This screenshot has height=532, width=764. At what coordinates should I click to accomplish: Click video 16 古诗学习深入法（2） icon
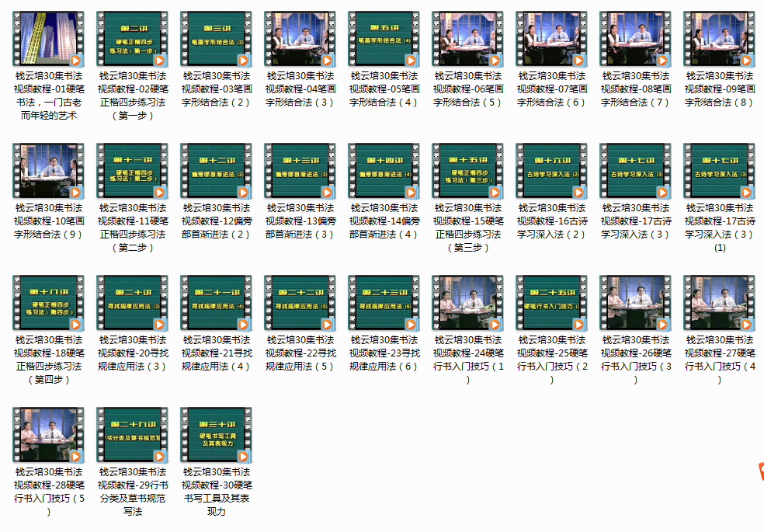pyautogui.click(x=551, y=171)
